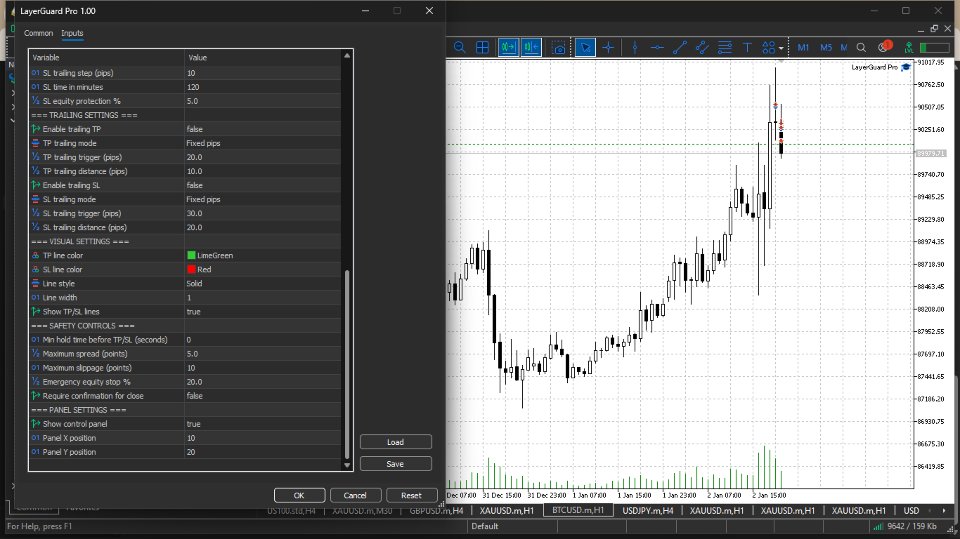Toggle Show TP/SL lines value true

pyautogui.click(x=263, y=312)
